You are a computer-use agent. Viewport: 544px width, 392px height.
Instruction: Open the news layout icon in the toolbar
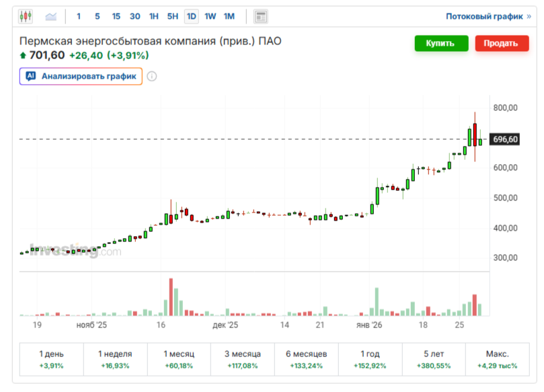click(x=260, y=16)
